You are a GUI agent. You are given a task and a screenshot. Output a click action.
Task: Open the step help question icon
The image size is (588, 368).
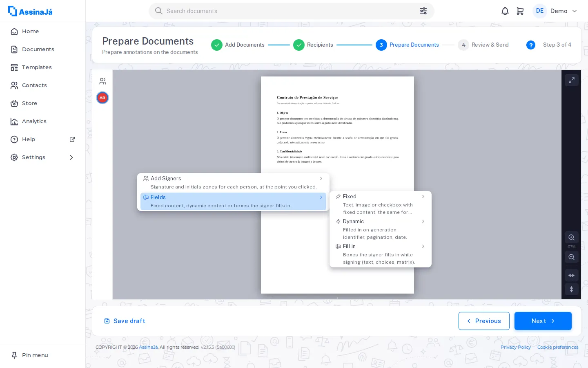[531, 45]
